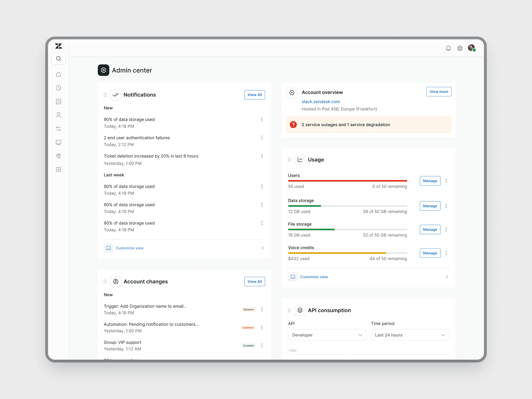Open the plug apps and integrations icon
The image size is (532, 399).
pos(59,156)
